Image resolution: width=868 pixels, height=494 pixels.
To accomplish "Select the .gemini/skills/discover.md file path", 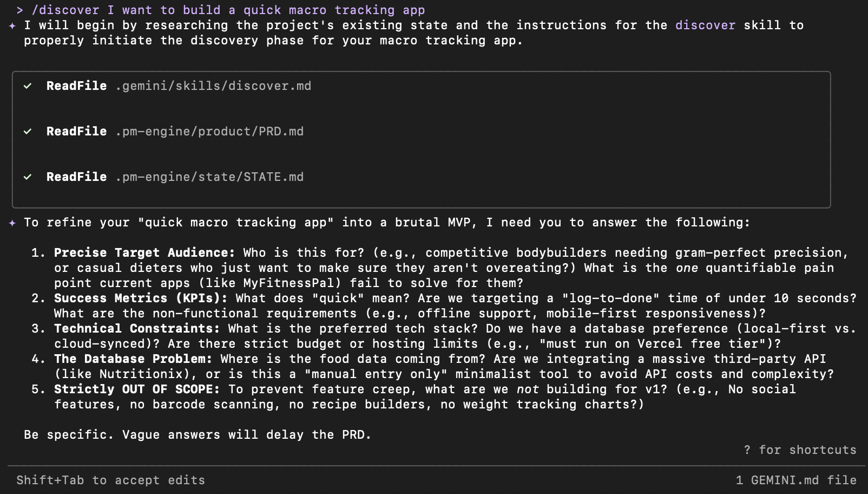I will coord(213,86).
